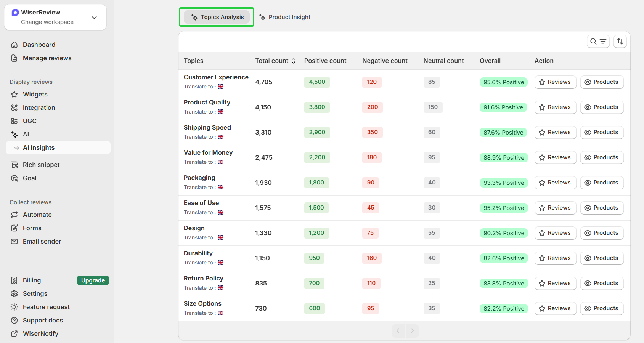Open the Integration nodes icon
Image resolution: width=644 pixels, height=343 pixels.
[x=14, y=107]
